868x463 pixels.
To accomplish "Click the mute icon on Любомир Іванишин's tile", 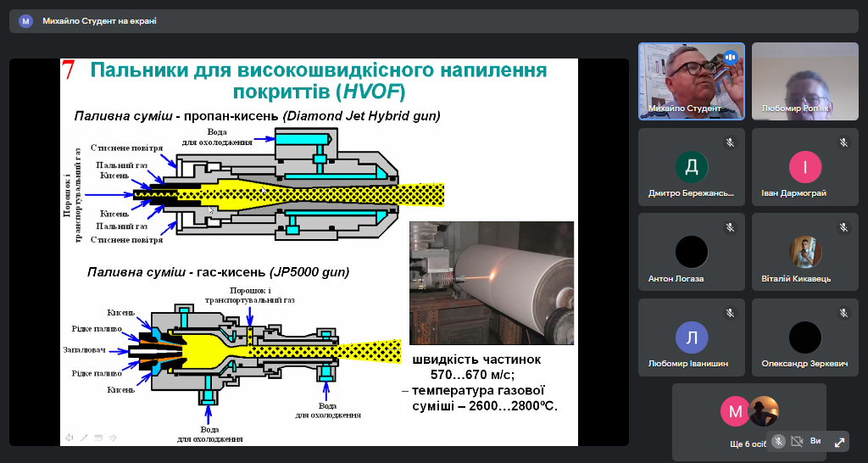I will [x=730, y=313].
